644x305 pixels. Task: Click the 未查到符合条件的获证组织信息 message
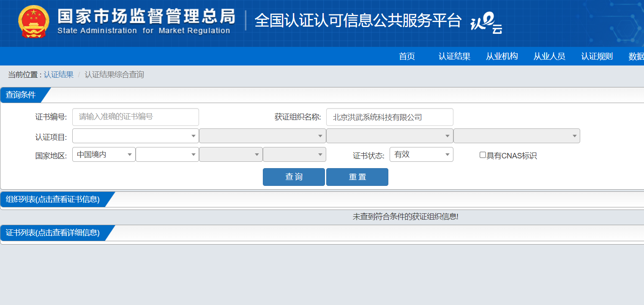pos(406,217)
